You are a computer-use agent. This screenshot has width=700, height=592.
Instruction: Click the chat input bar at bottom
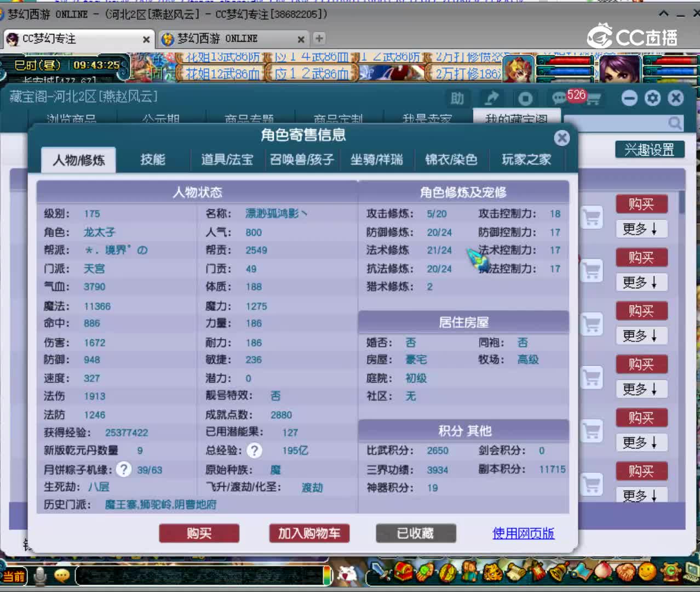click(200, 576)
